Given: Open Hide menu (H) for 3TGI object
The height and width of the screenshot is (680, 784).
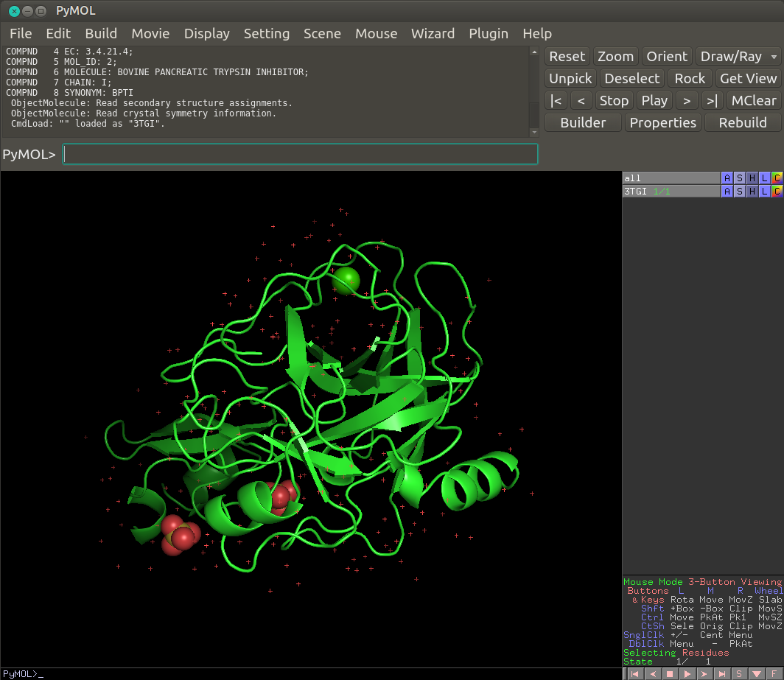Looking at the screenshot, I should point(752,191).
